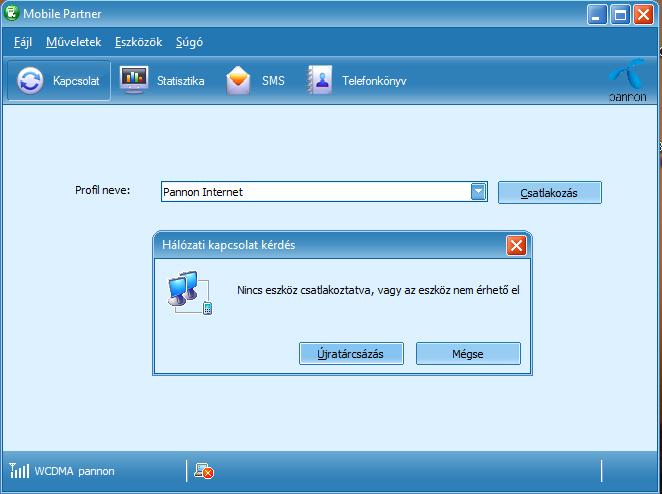Click the Újratárcsázás redial button
662x494 pixels.
351,353
